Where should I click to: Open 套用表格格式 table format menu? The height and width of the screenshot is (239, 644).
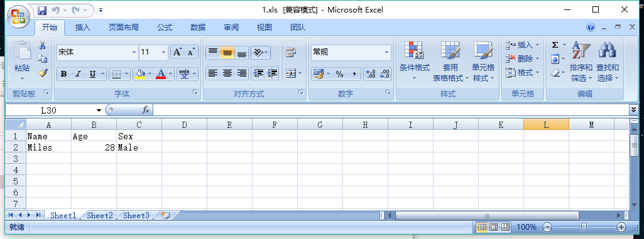tap(450, 61)
